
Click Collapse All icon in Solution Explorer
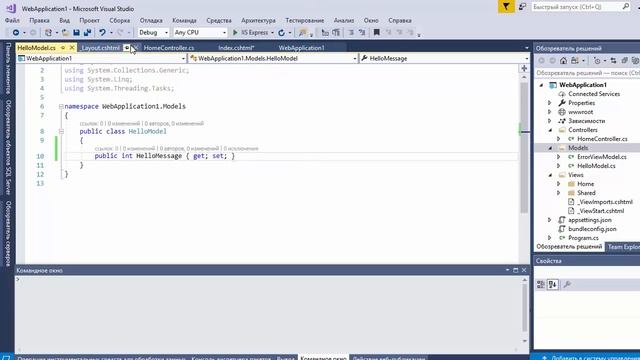coord(624,61)
